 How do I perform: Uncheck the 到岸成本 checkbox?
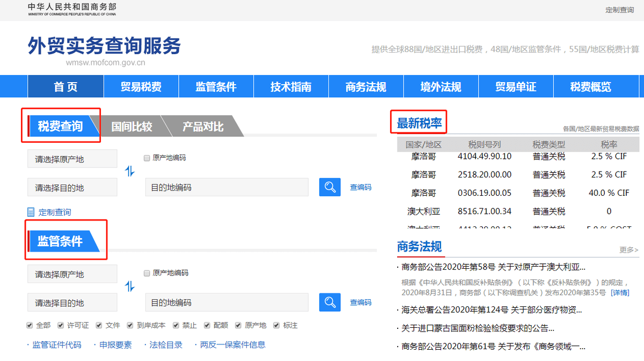pos(130,326)
